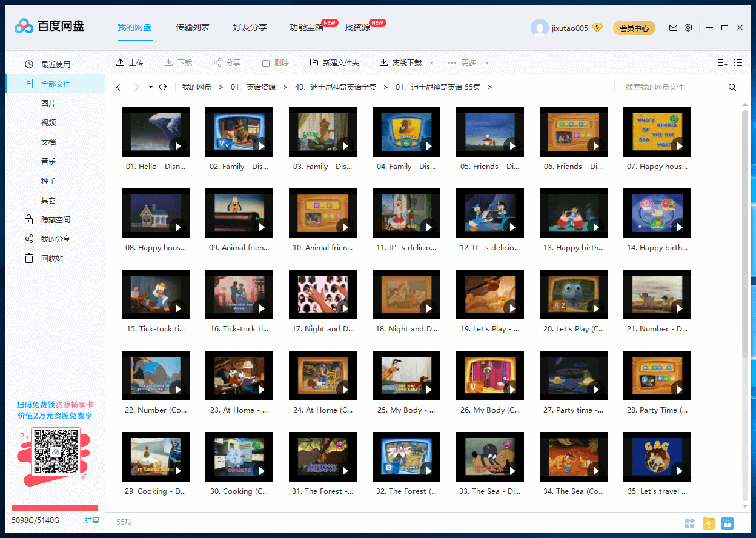
Task: Open settings hexagon icon in title bar
Action: [688, 28]
